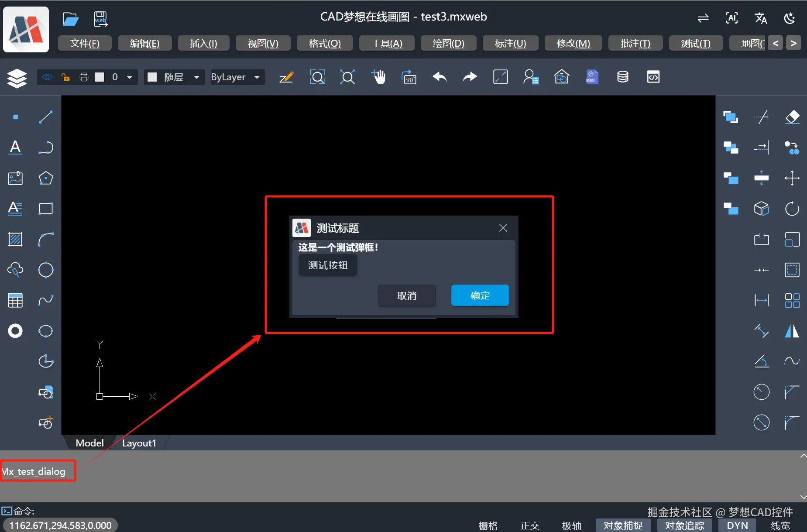The height and width of the screenshot is (532, 807).
Task: Enable 正交 orthogonal mode in status bar
Action: tap(529, 525)
